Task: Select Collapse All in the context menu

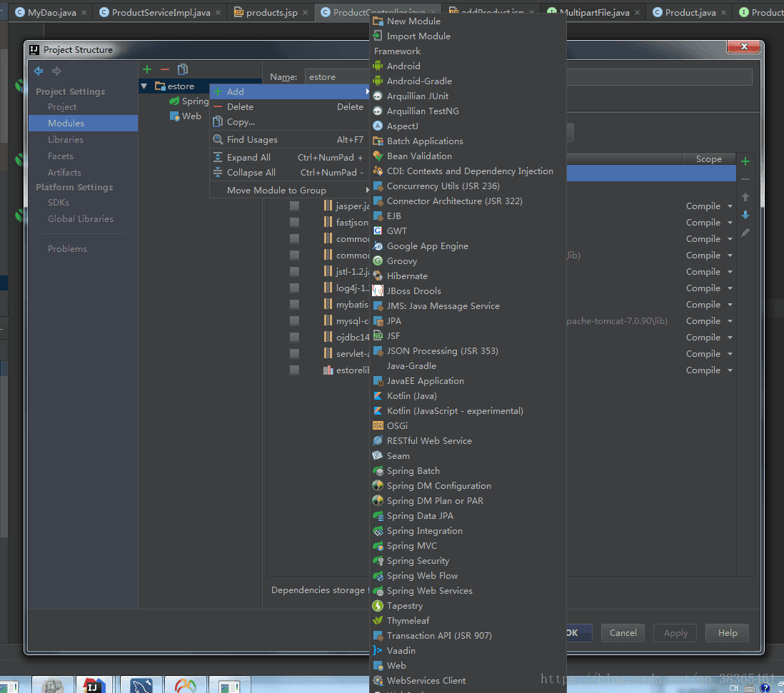Action: tap(290, 173)
